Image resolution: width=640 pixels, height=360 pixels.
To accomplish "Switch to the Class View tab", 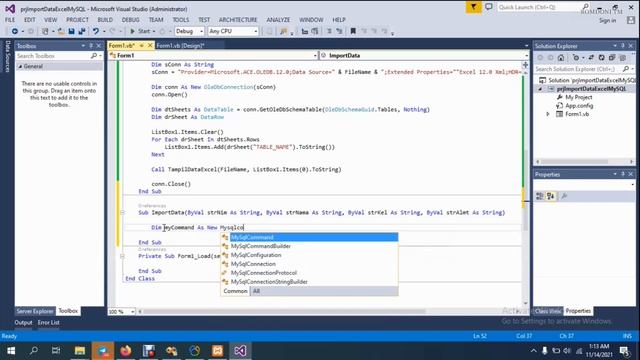I will pyautogui.click(x=548, y=311).
